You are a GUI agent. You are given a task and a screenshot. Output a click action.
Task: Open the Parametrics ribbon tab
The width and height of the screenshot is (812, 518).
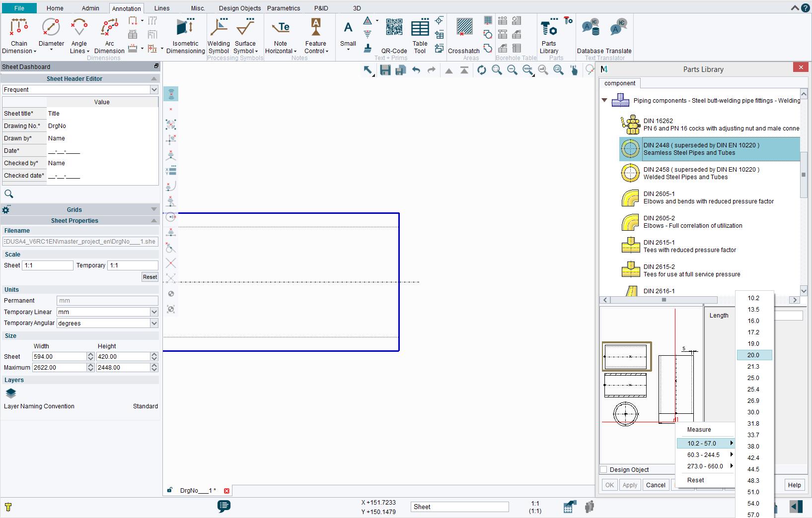(x=284, y=8)
